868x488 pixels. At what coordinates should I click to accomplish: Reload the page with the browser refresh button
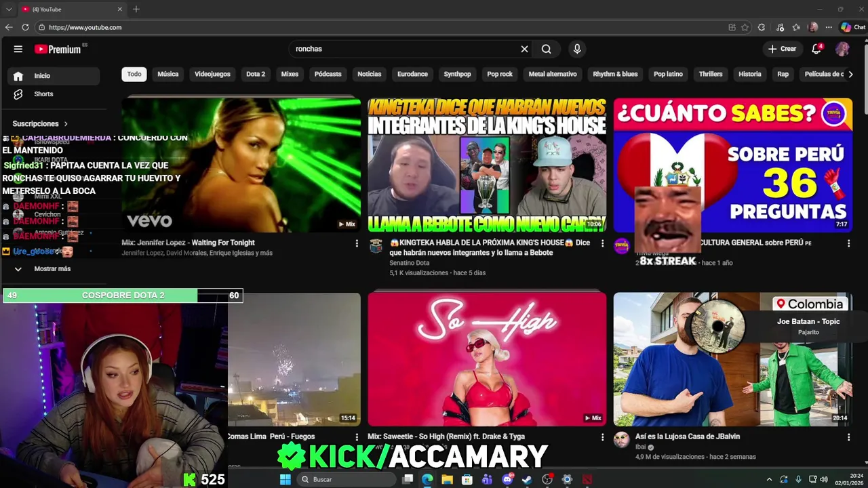click(x=25, y=27)
